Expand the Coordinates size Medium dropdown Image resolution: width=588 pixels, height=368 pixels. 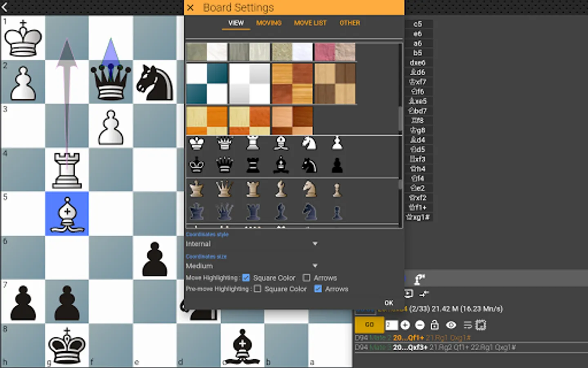252,266
